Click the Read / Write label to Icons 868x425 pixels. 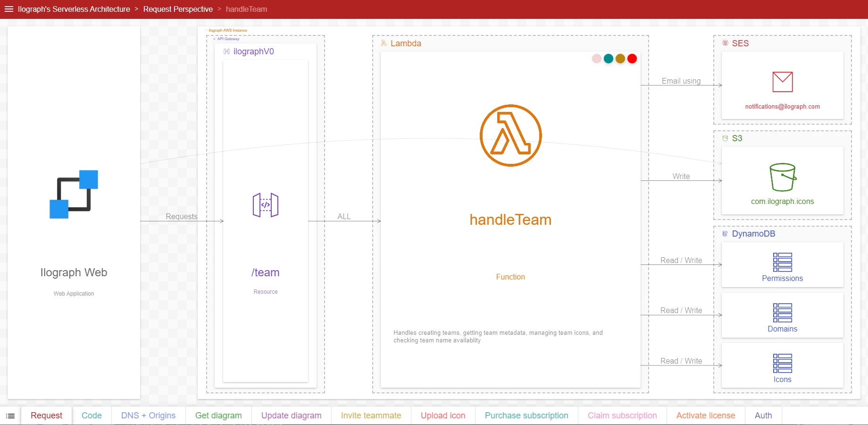pos(681,361)
